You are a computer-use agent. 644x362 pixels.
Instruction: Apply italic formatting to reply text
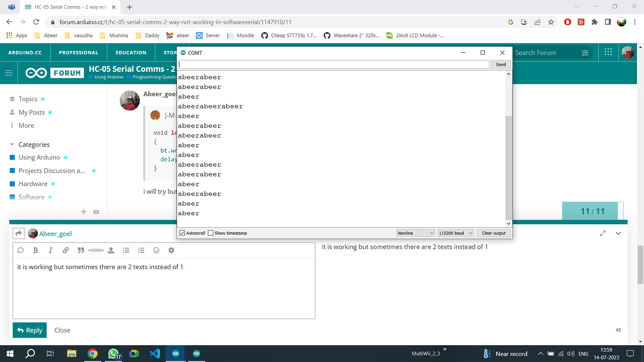[50, 250]
